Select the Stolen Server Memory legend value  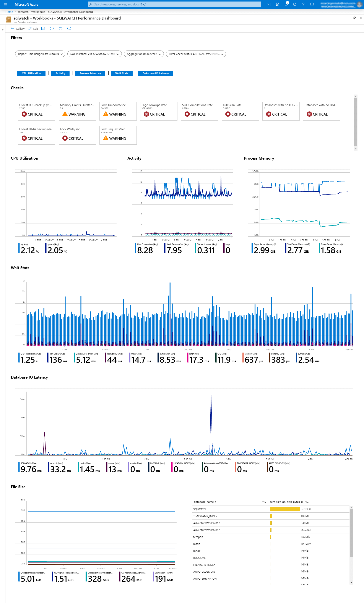[x=331, y=250]
